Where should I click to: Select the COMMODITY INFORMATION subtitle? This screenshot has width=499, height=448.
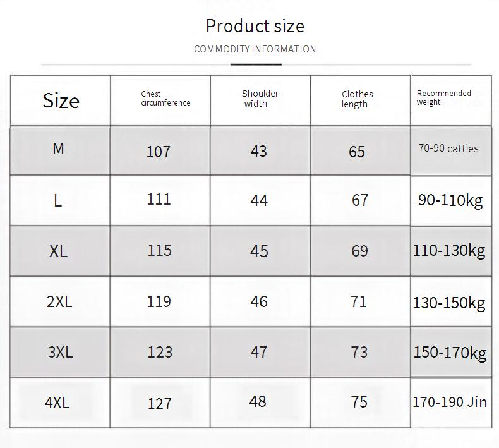coord(255,49)
